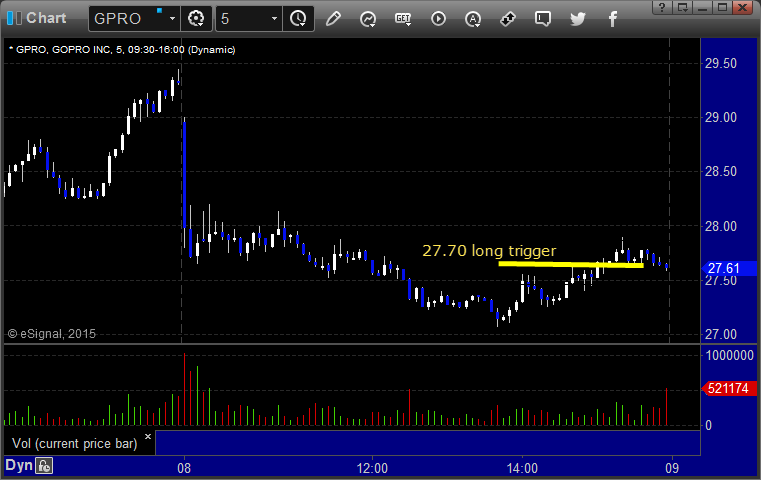
Task: Click the pop-out window button
Action: (682, 7)
